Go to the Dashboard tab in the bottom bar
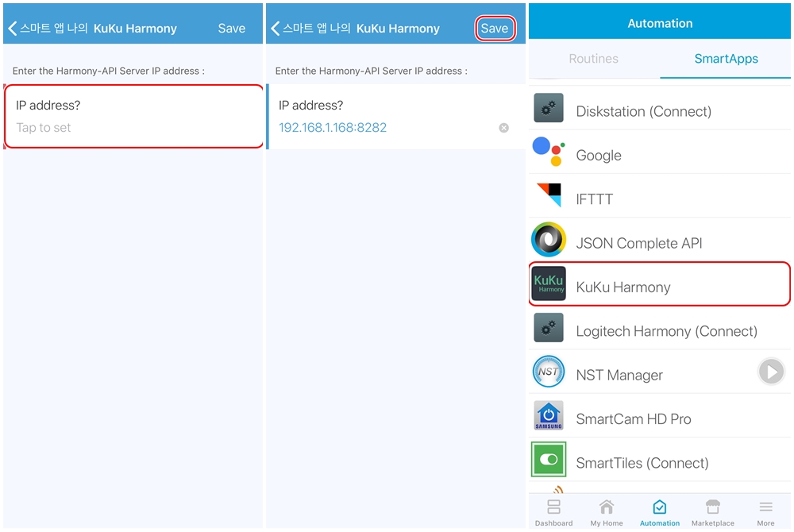The image size is (794, 532). [554, 513]
